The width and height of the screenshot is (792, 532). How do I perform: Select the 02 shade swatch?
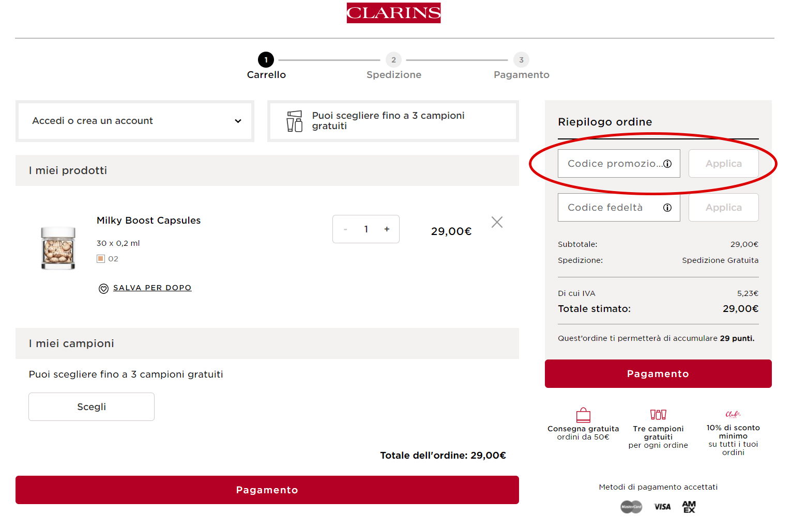click(x=101, y=258)
